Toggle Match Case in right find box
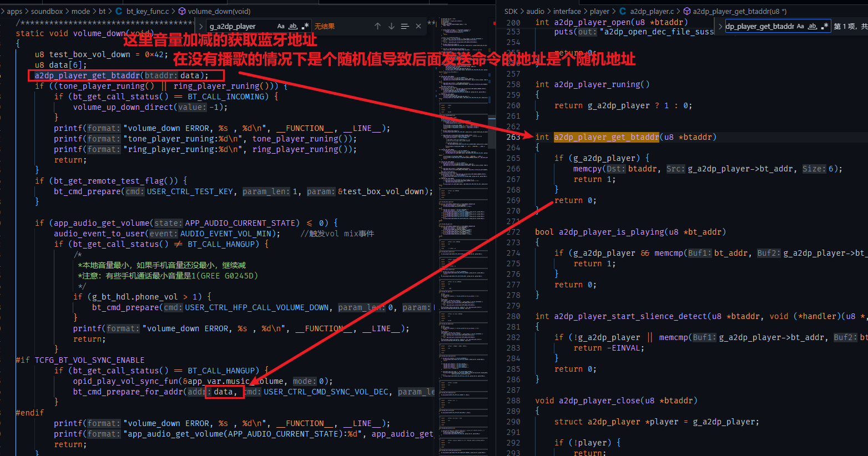Viewport: 868px width, 456px height. click(800, 26)
